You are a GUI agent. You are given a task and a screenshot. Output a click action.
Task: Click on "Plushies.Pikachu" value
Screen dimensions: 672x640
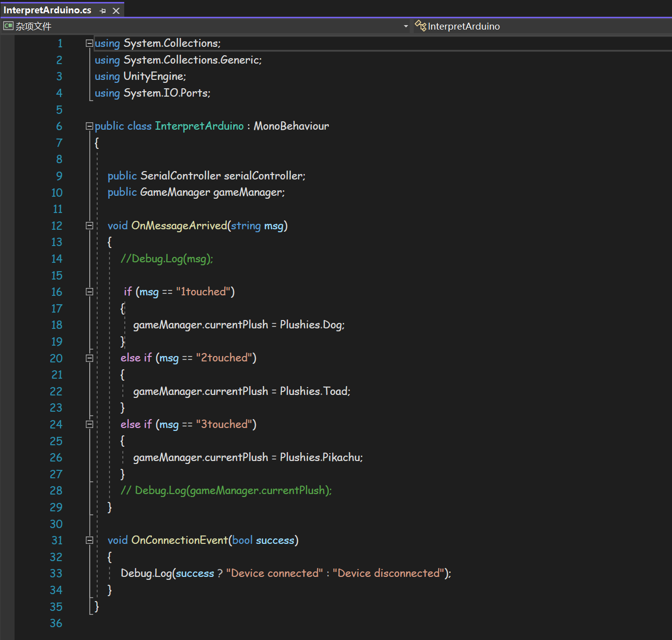(320, 458)
